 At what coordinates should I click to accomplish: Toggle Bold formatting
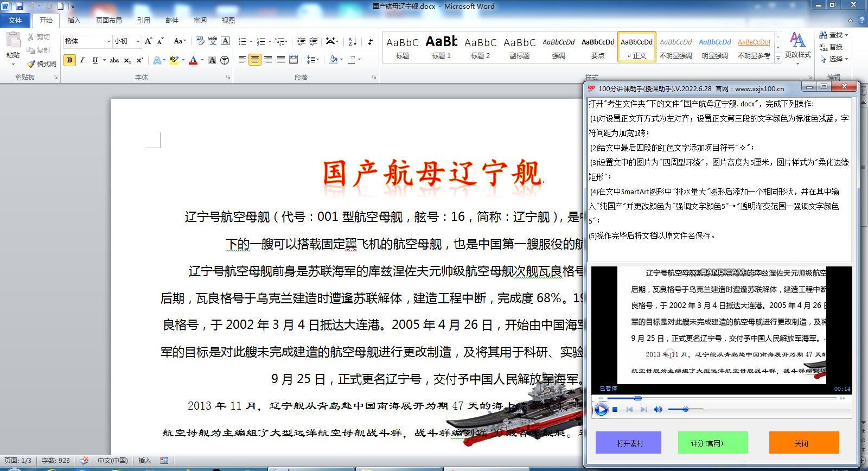point(69,60)
